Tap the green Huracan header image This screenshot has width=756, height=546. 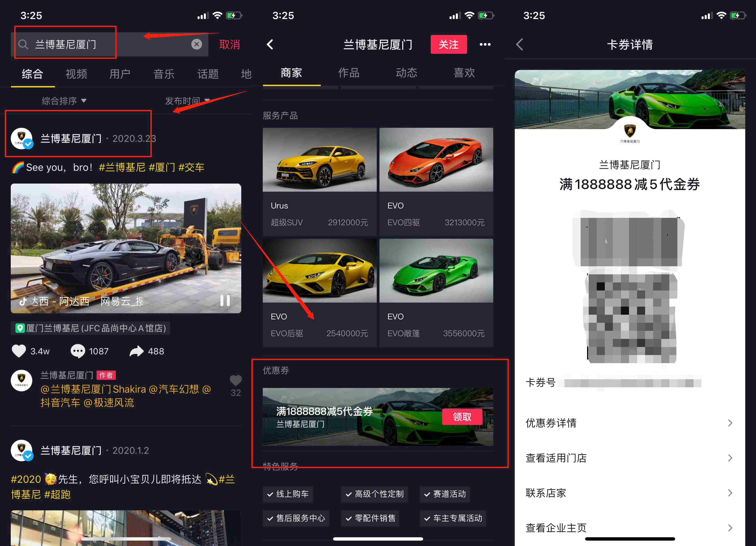[630, 99]
